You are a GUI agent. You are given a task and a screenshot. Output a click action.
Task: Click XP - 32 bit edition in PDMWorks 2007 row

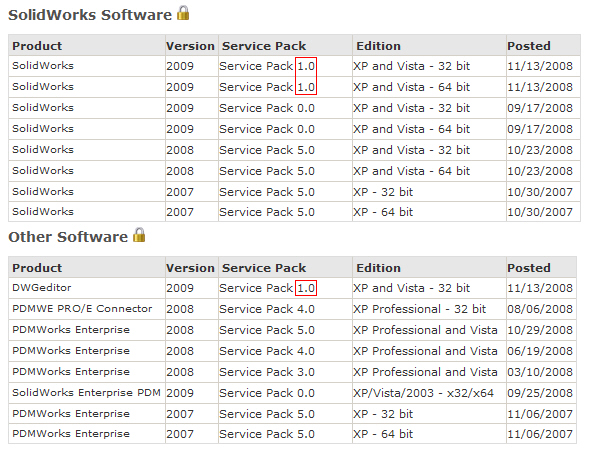tap(383, 414)
